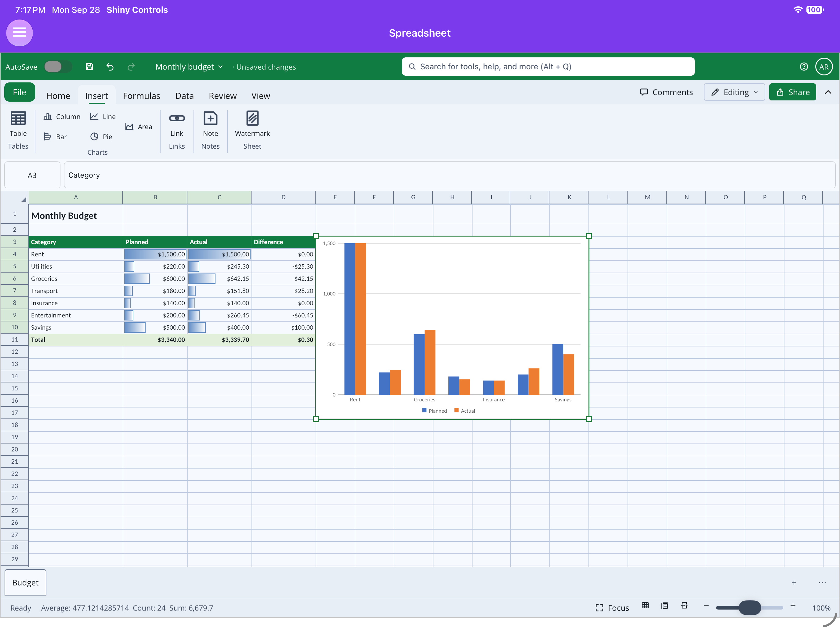The width and height of the screenshot is (840, 630).
Task: Click the redo arrow icon
Action: click(x=131, y=67)
